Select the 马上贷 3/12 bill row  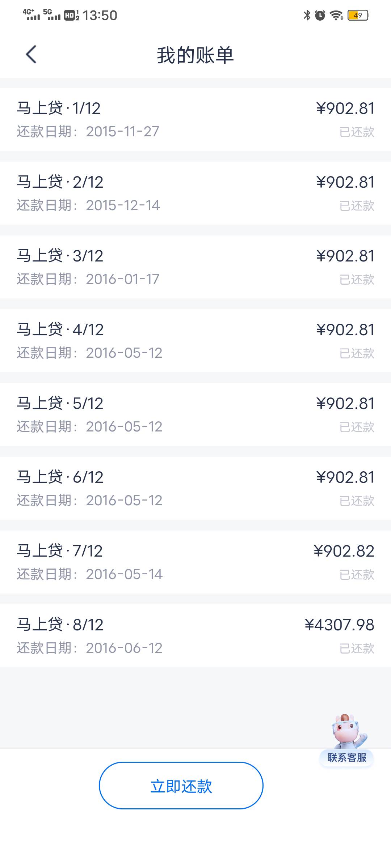[195, 267]
